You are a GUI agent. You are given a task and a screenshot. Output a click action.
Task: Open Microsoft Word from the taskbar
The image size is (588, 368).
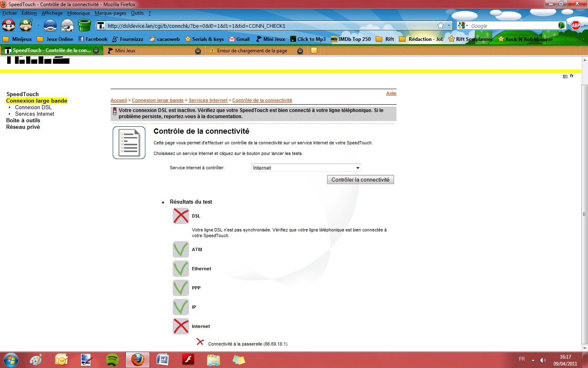tap(163, 360)
